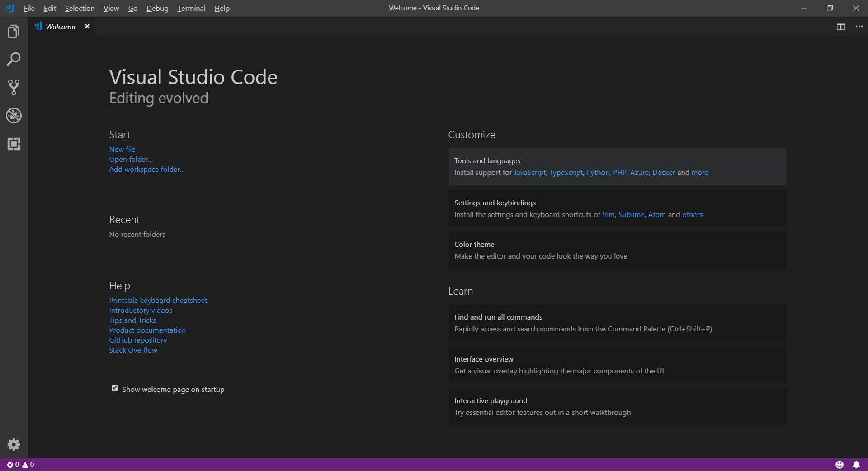Image resolution: width=868 pixels, height=471 pixels.
Task: Install TypeScript support link
Action: point(566,172)
